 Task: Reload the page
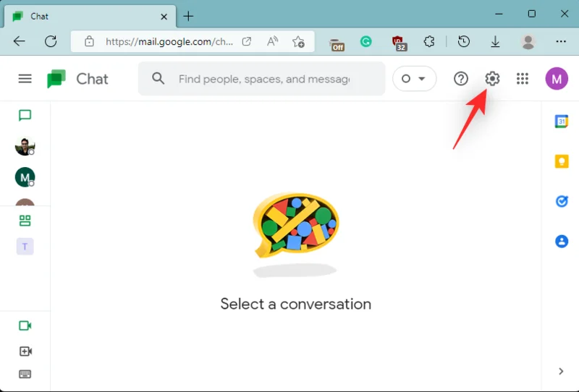tap(51, 41)
